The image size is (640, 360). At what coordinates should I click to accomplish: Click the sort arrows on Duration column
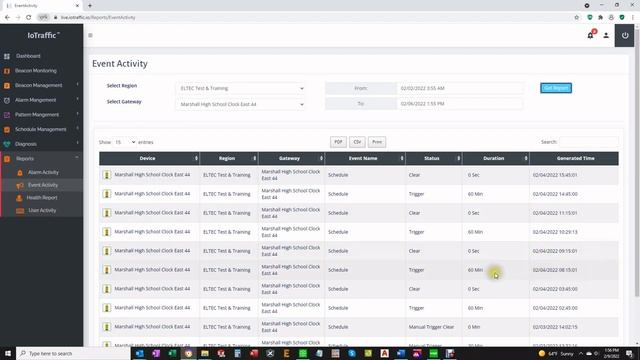pyautogui.click(x=526, y=158)
